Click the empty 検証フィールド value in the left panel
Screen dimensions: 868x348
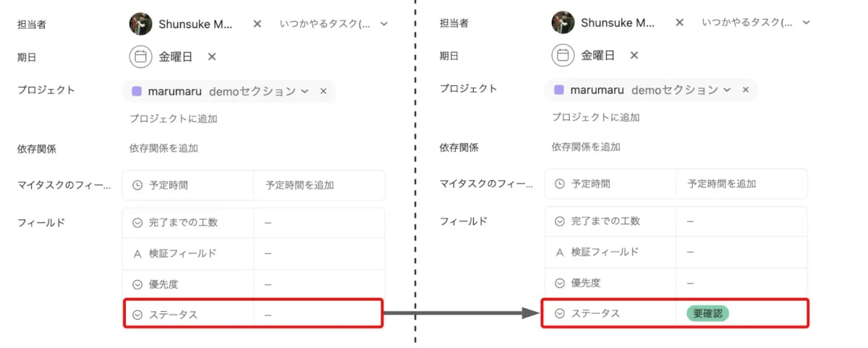[318, 253]
